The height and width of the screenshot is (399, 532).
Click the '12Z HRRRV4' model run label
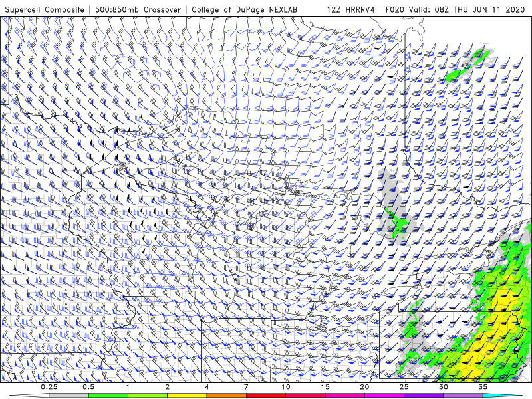coord(351,10)
